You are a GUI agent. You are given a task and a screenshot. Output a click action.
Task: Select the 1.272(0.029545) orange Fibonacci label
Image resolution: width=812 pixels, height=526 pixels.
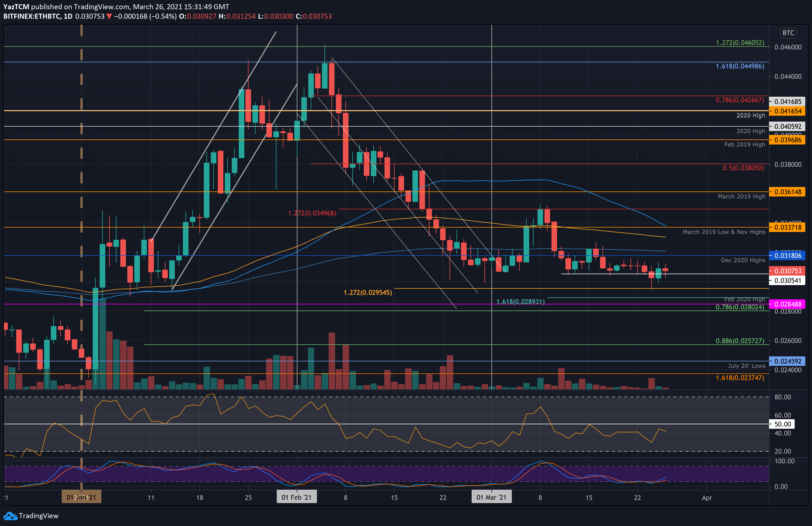point(367,293)
